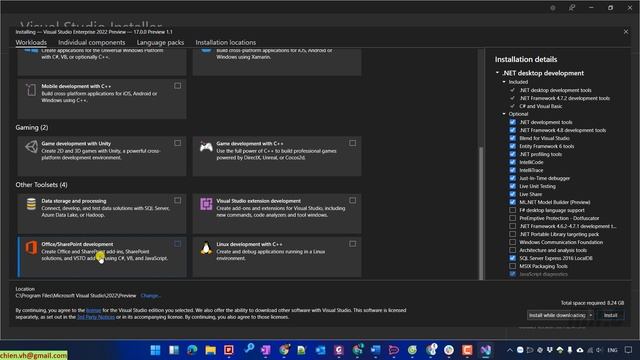This screenshot has height=360, width=640.
Task: Switch to the Installation locations tab
Action: [225, 42]
